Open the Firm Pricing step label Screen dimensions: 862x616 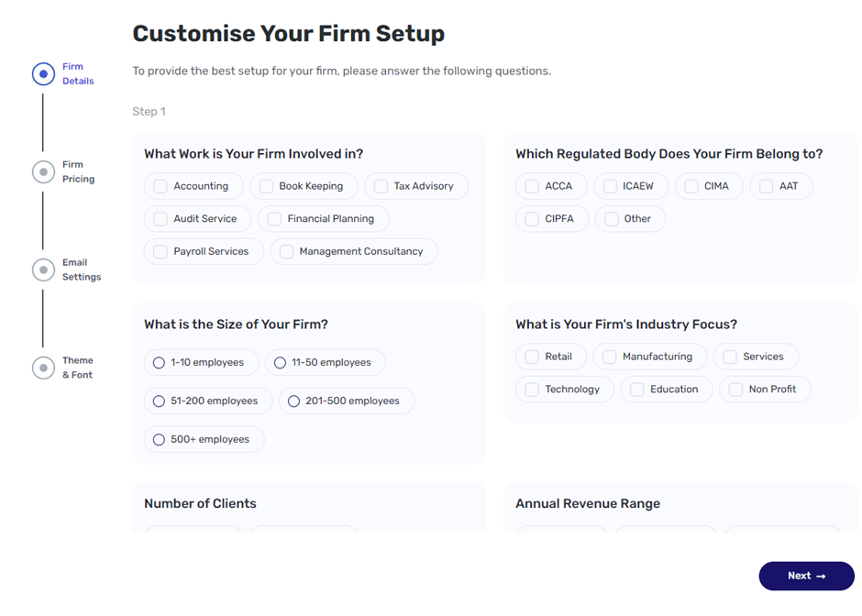(78, 172)
